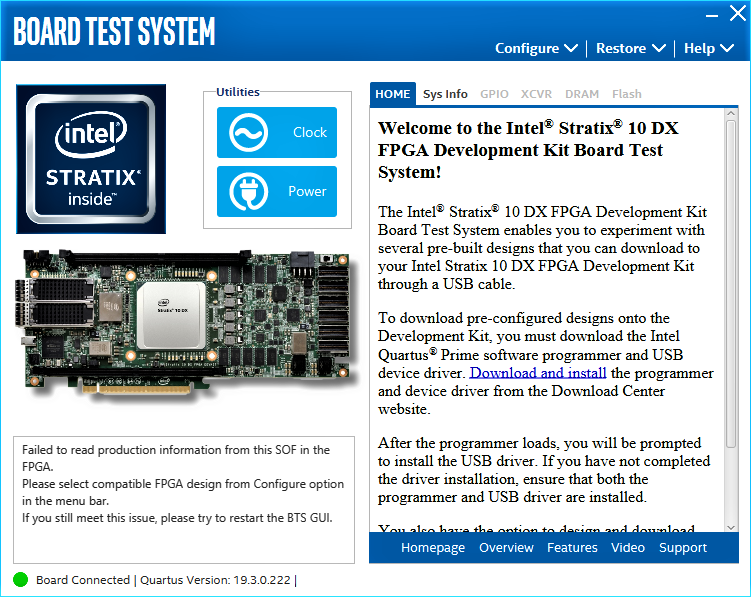Screen dimensions: 751x597
Task: Click the 'Utilities' group label
Action: pos(238,92)
